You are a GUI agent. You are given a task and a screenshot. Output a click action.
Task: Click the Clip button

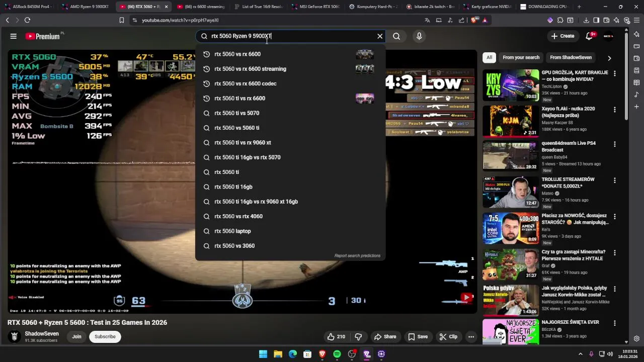click(448, 337)
